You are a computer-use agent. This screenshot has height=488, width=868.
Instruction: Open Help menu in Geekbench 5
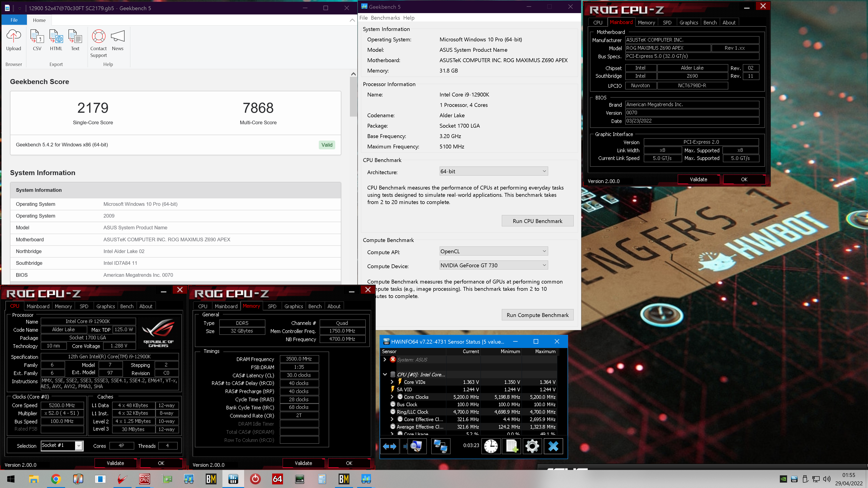point(409,18)
